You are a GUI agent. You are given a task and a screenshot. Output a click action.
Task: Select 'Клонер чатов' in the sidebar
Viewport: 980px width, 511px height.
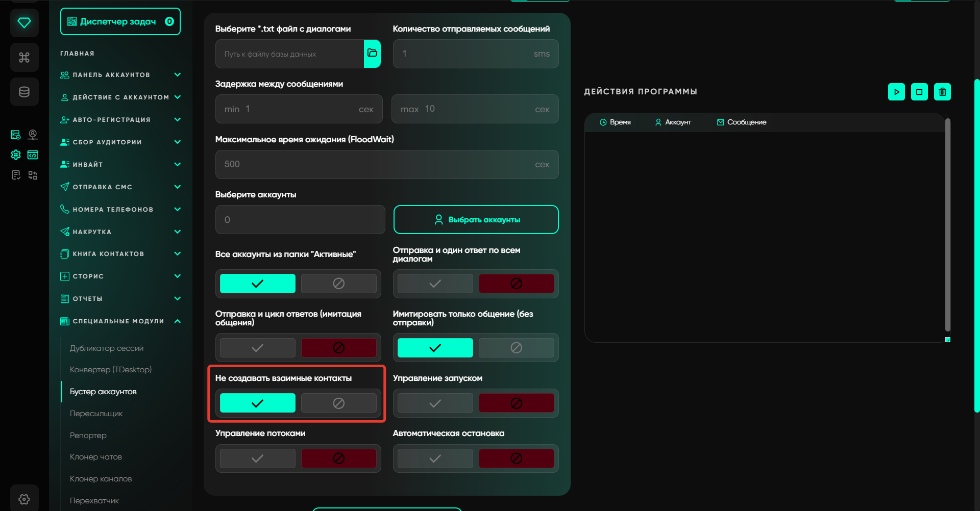(96, 457)
